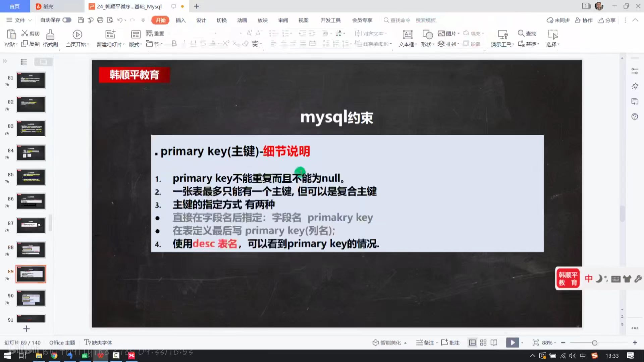Open the File (文件) menu dropdown
Image resolution: width=644 pixels, height=362 pixels.
(19, 20)
